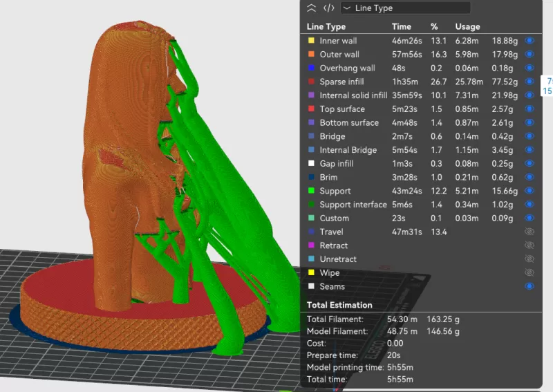Click the Support interface row label
553x392 pixels.
(x=353, y=205)
